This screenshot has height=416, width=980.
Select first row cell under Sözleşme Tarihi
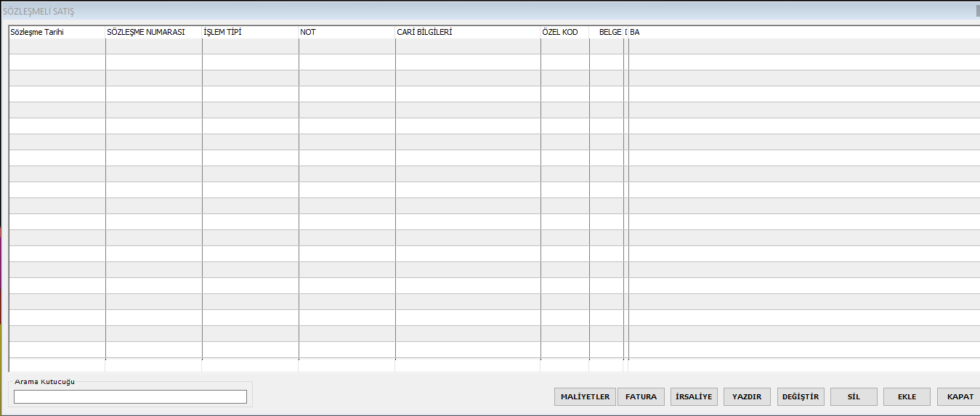coord(57,46)
